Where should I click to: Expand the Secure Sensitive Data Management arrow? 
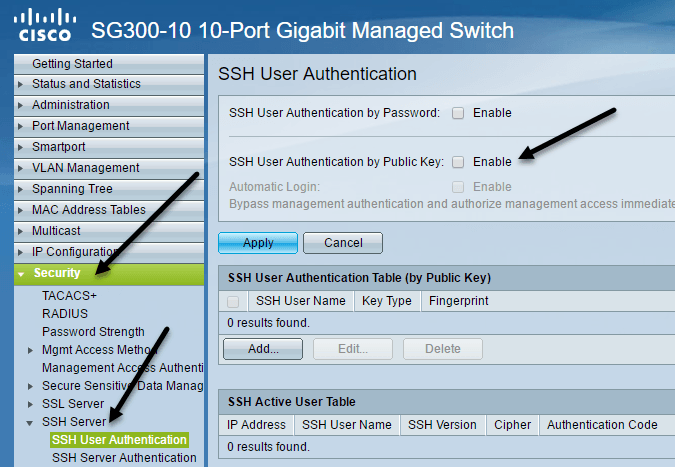click(x=30, y=386)
